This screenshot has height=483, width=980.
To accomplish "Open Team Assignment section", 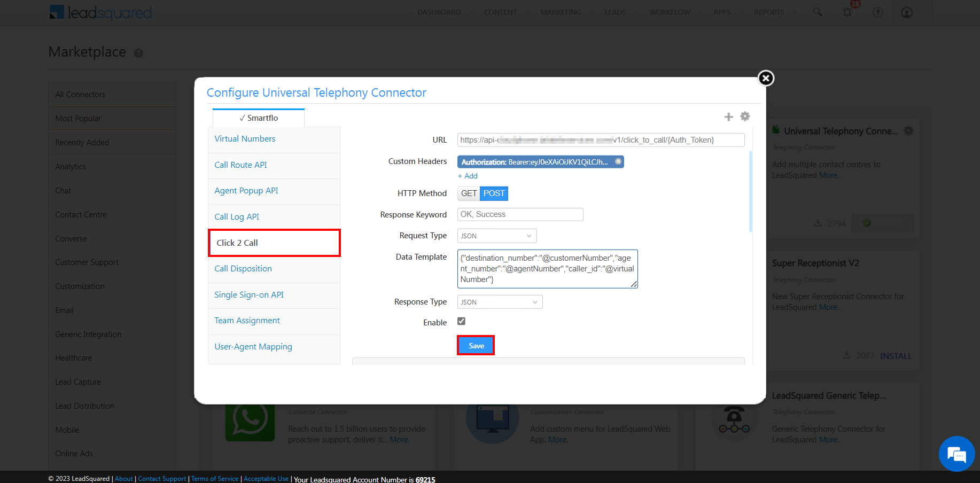I will (274, 321).
